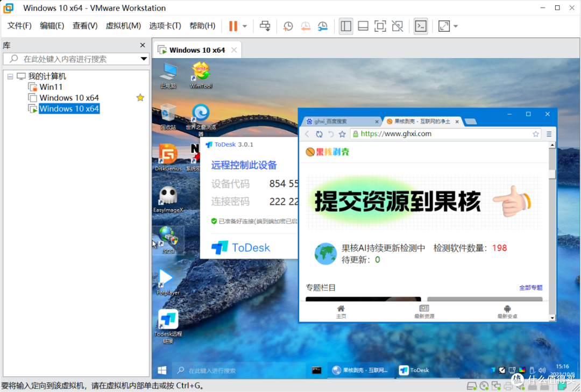Select the starred Windows 10 x64 entry

point(69,98)
